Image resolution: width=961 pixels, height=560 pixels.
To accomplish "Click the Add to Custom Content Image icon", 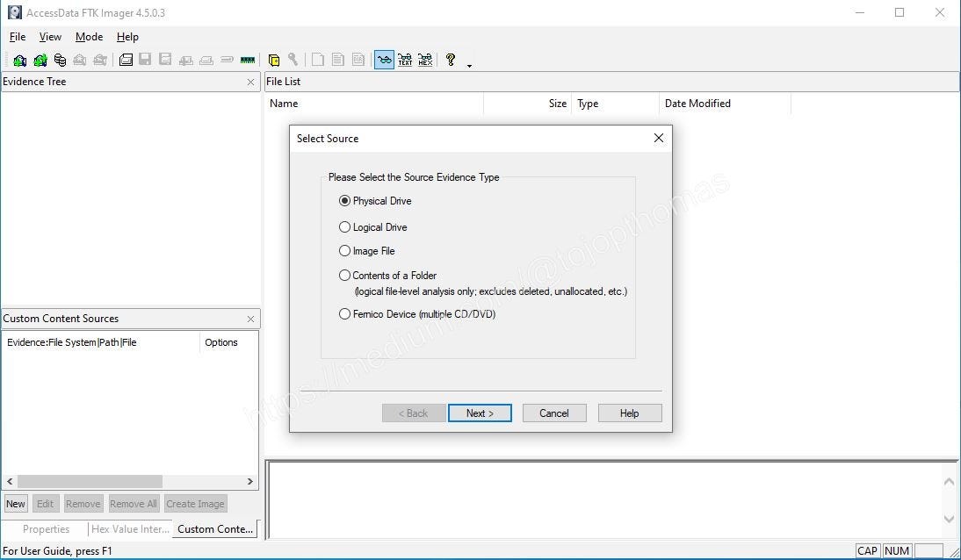I will (x=185, y=60).
